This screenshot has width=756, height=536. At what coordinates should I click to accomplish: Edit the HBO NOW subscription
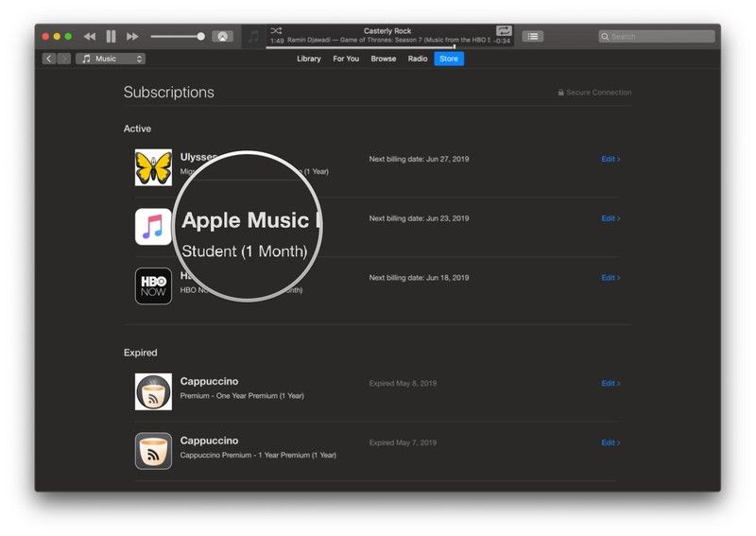610,278
